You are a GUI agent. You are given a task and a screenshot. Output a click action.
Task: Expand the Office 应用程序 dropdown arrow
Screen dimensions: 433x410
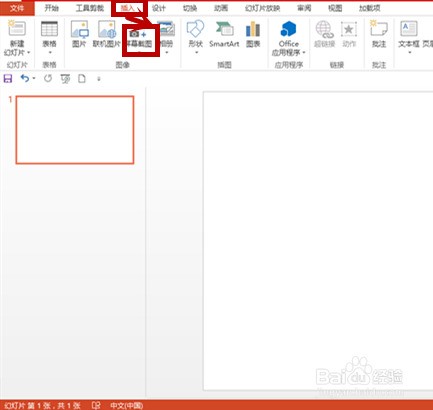[304, 53]
